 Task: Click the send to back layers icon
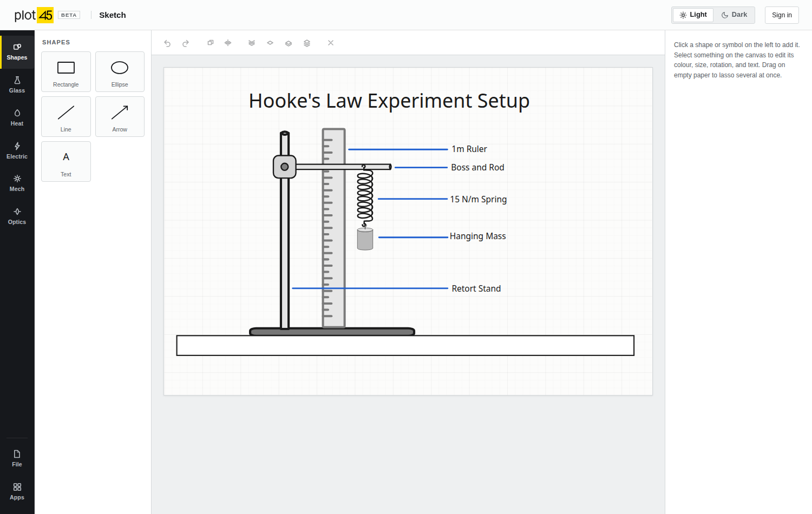click(252, 43)
